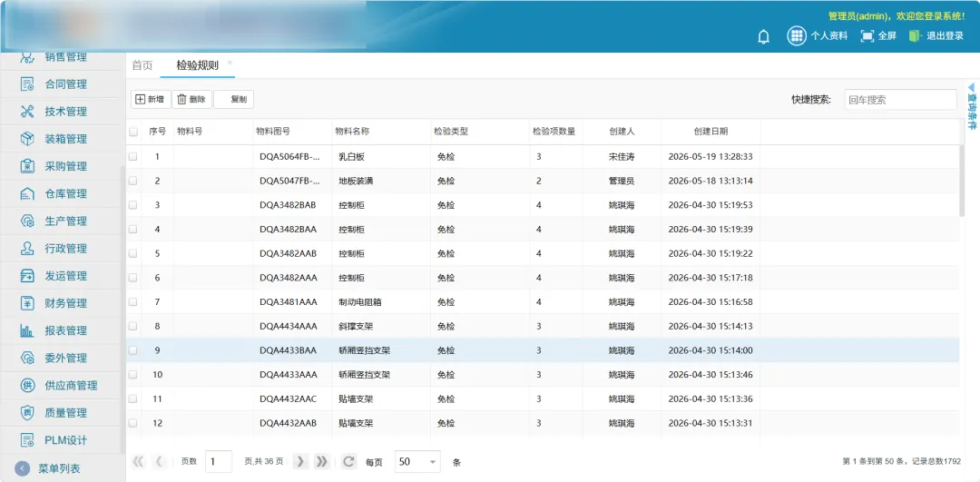The image size is (980, 482).
Task: Click the 全屏 fullscreen icon
Action: [x=867, y=35]
